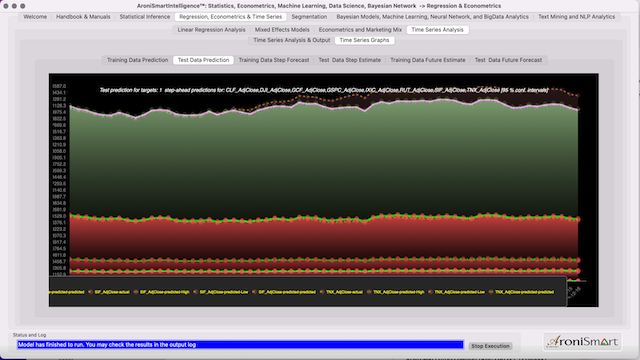Show Test Data Future Forecast graph
Image resolution: width=640 pixels, height=360 pixels.
[x=508, y=60]
